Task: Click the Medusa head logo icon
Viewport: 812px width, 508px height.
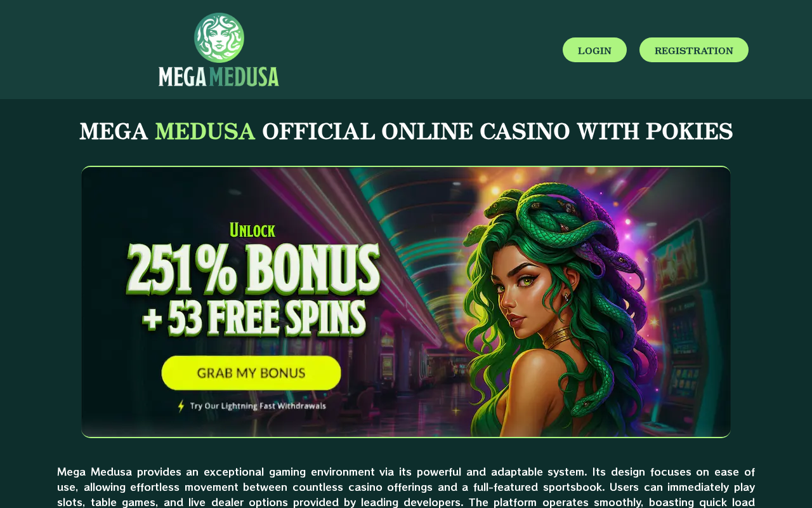Action: tap(219, 37)
